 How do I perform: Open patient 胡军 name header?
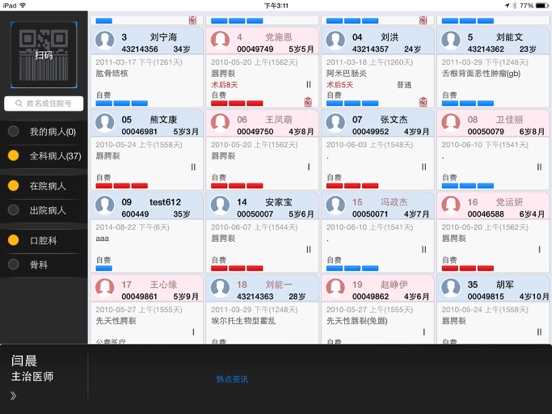point(493,288)
